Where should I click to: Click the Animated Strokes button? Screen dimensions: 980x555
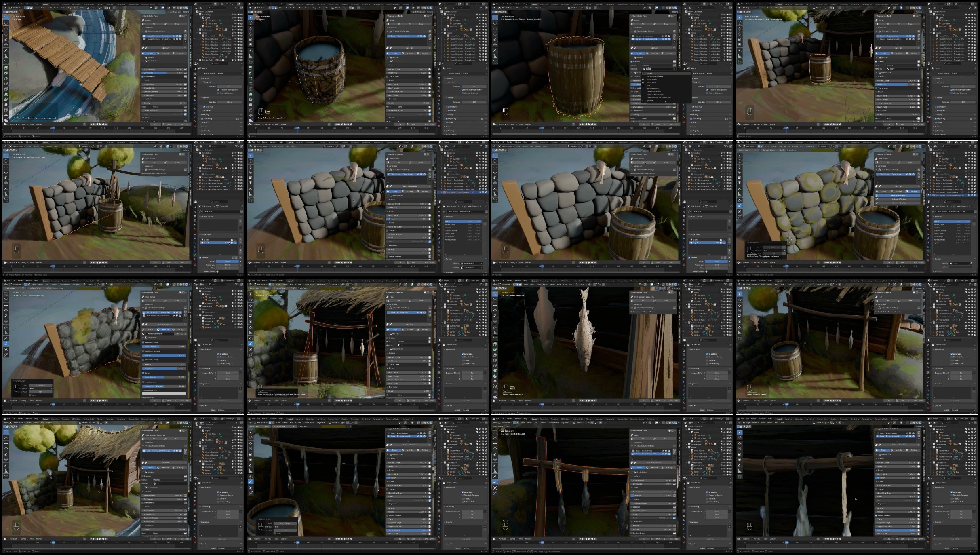pyautogui.click(x=899, y=199)
